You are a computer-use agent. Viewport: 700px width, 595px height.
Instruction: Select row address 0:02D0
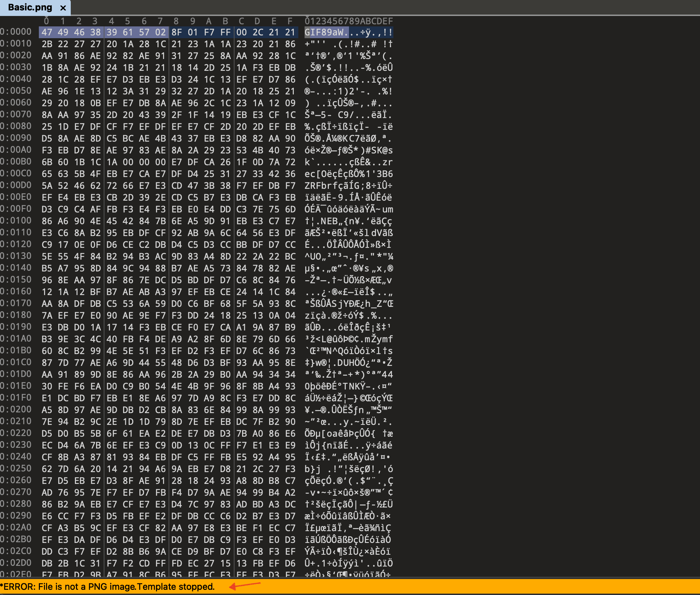16,563
